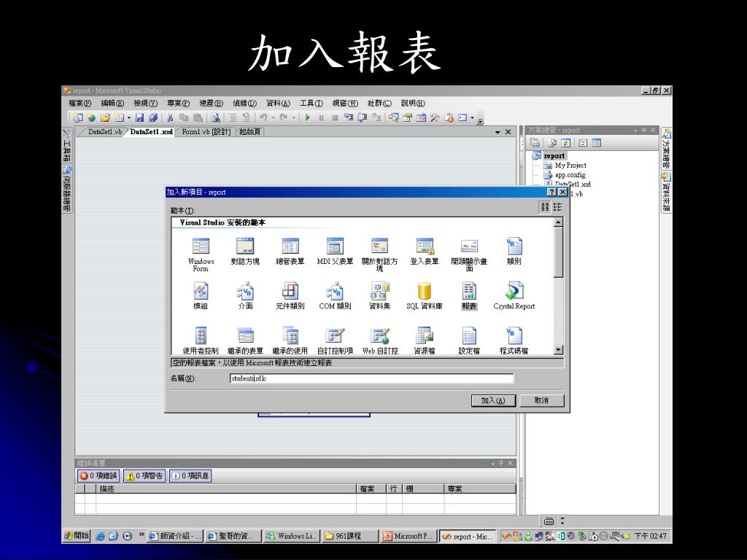Click the 加入(A) Add button
This screenshot has width=747, height=560.
tap(493, 400)
